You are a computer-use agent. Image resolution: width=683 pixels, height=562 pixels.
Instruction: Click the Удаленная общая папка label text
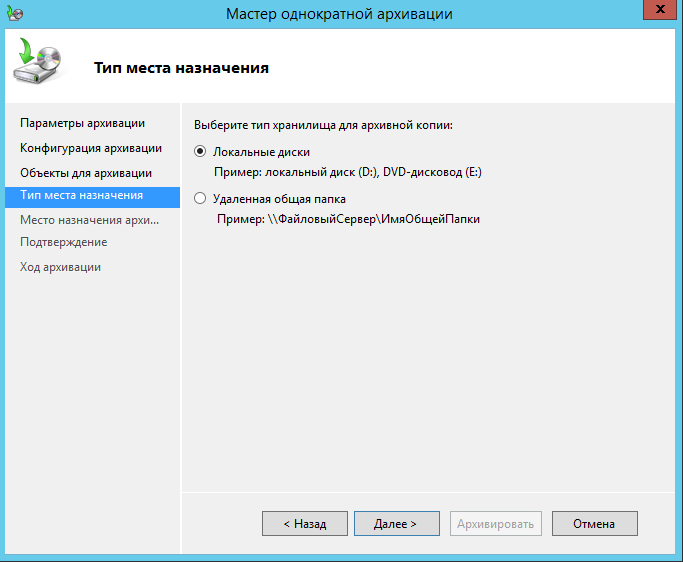[x=279, y=199]
